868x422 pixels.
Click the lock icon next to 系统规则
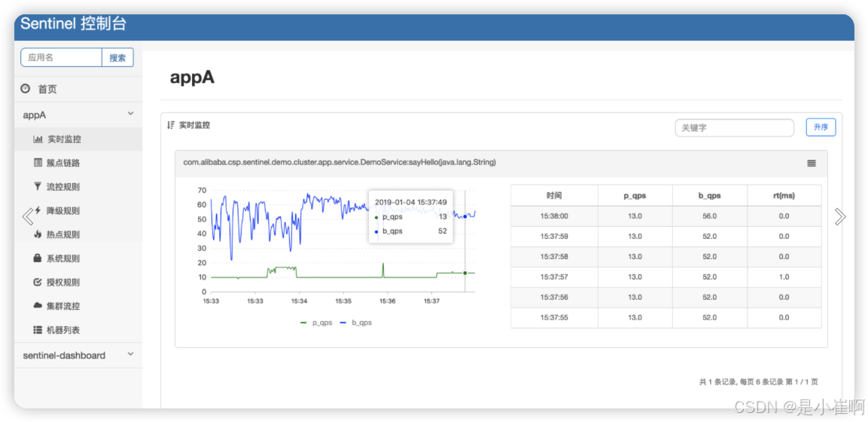pos(38,258)
